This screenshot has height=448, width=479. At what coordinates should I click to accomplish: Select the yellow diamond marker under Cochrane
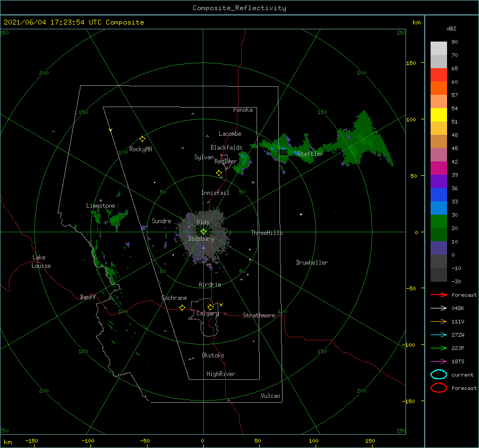pyautogui.click(x=183, y=308)
